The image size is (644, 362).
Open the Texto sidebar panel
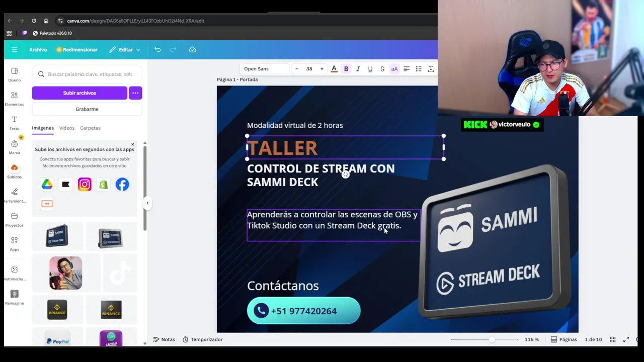14,123
